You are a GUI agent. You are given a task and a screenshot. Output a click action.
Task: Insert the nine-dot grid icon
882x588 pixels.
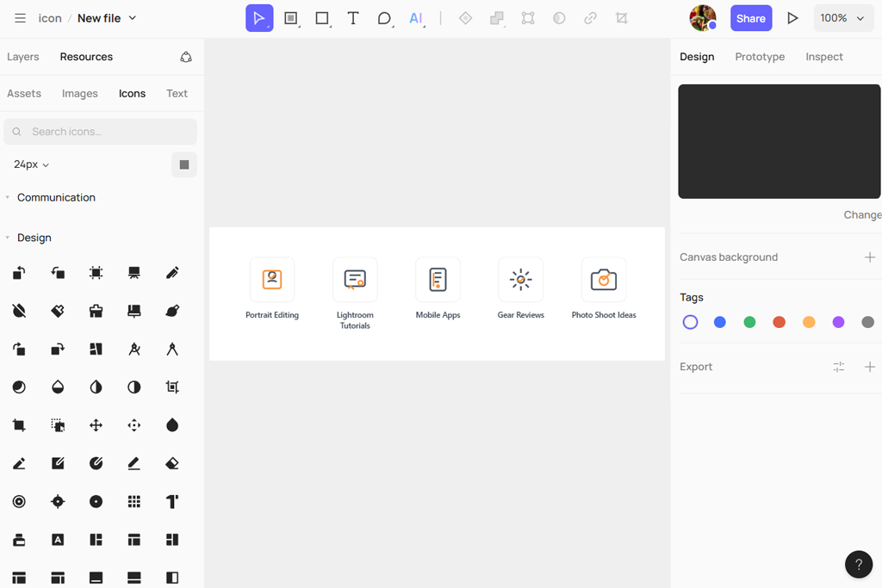point(134,501)
